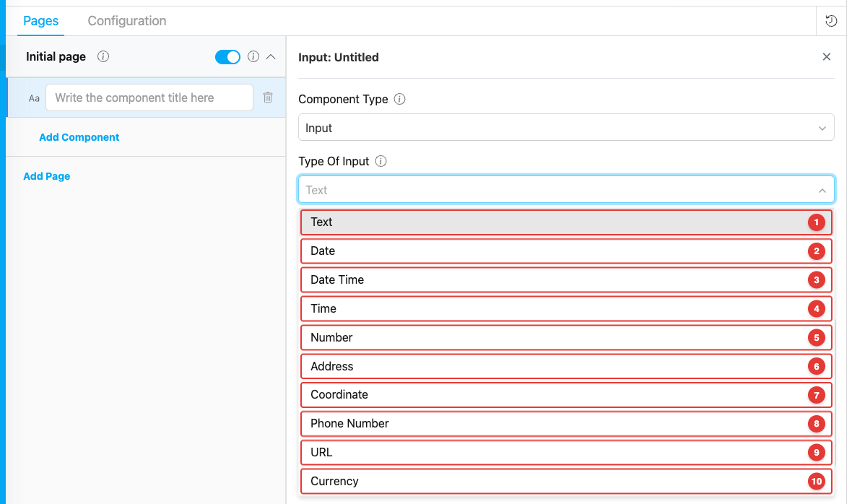Click the Aa text component icon
The height and width of the screenshot is (504, 852).
pos(34,98)
